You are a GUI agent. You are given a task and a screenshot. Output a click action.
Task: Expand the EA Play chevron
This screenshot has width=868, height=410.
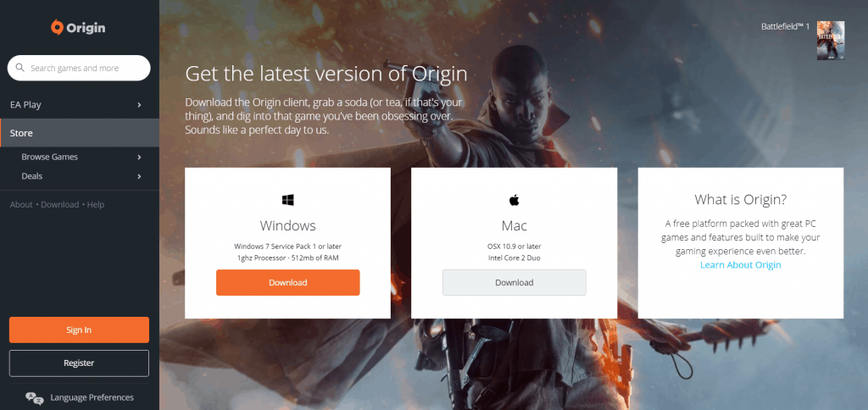tap(140, 104)
